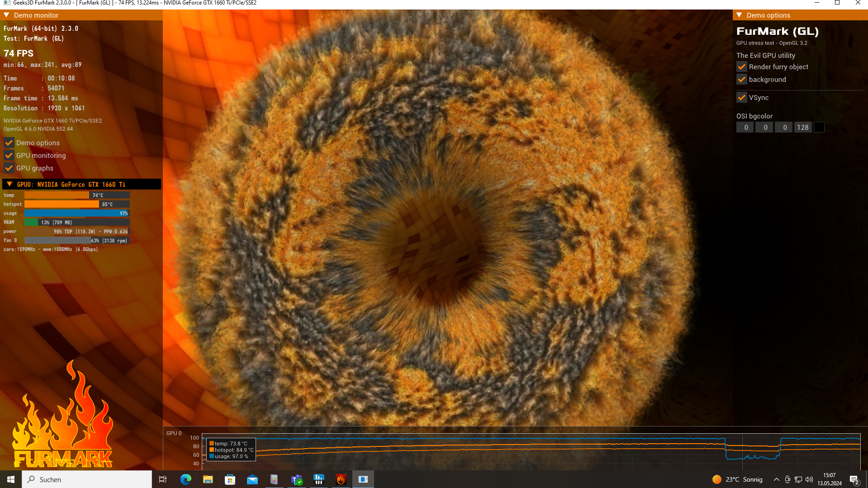Collapse the Demo options panel arrow
This screenshot has height=488, width=868.
tap(739, 15)
